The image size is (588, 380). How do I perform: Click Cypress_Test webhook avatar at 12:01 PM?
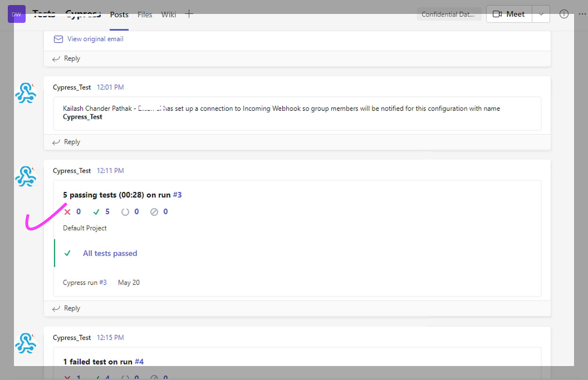26,93
